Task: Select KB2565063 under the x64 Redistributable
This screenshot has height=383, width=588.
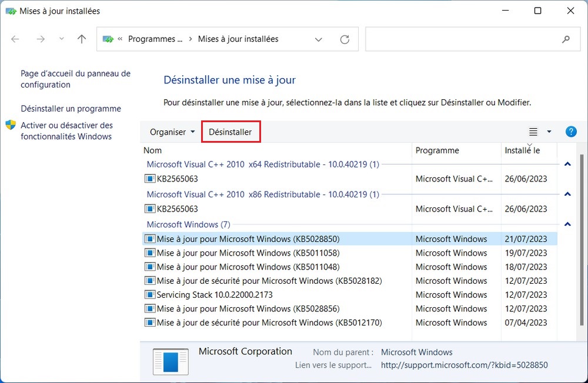Action: 350,179
